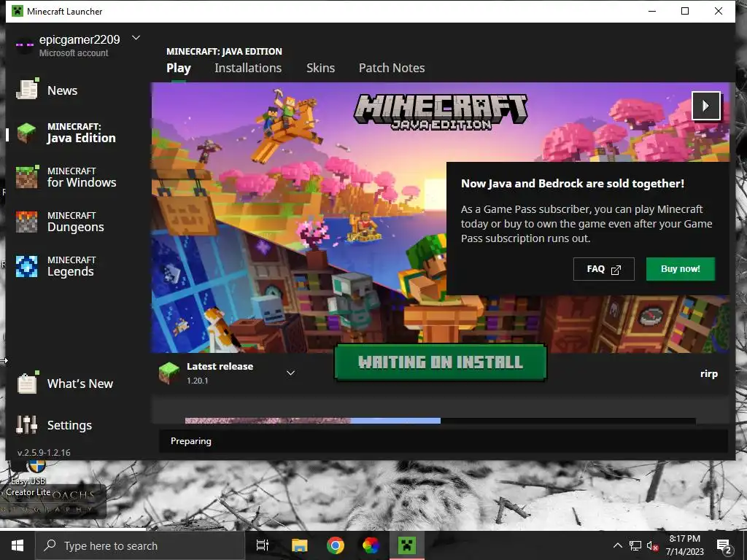Expand the epicgamer2209 account dropdown
The height and width of the screenshot is (560, 747).
(136, 38)
